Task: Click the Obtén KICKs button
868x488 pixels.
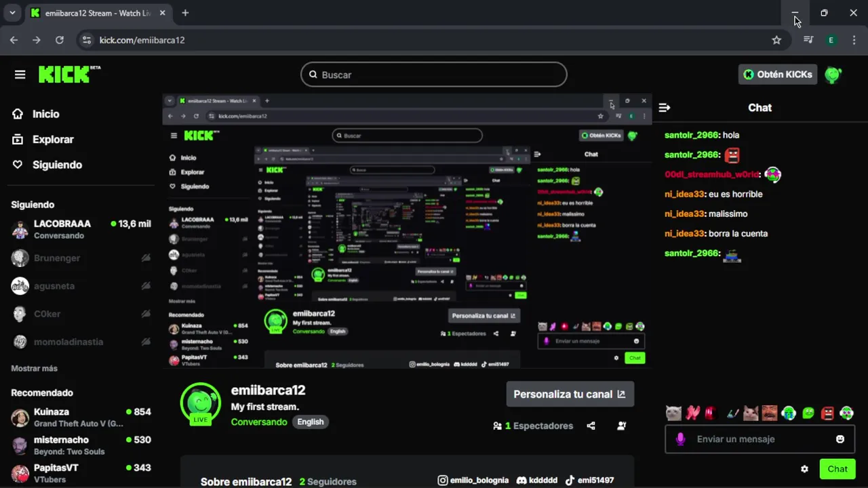Action: tap(778, 75)
